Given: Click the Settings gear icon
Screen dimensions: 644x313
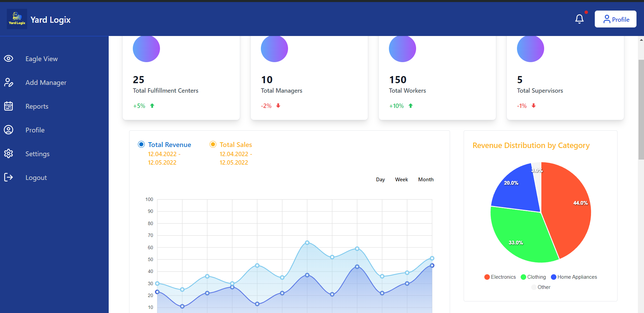Looking at the screenshot, I should pos(8,153).
